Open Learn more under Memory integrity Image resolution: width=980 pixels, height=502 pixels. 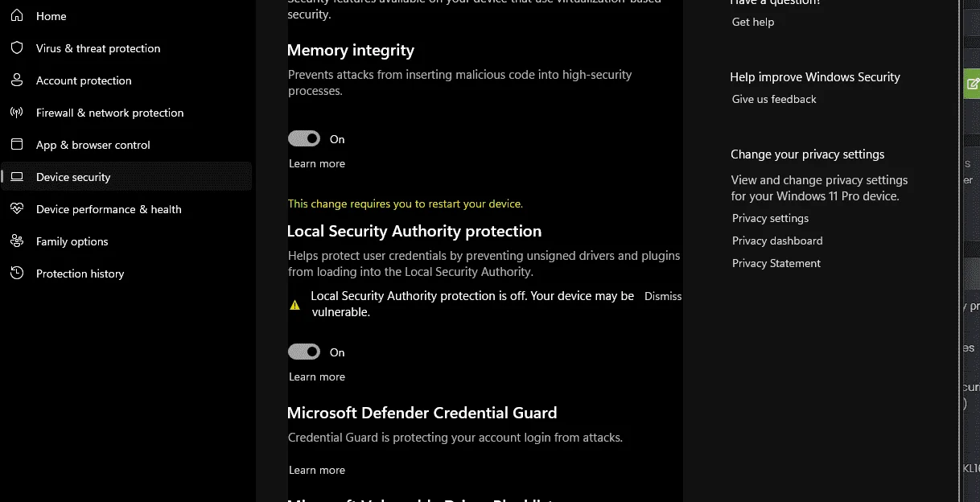pos(317,163)
